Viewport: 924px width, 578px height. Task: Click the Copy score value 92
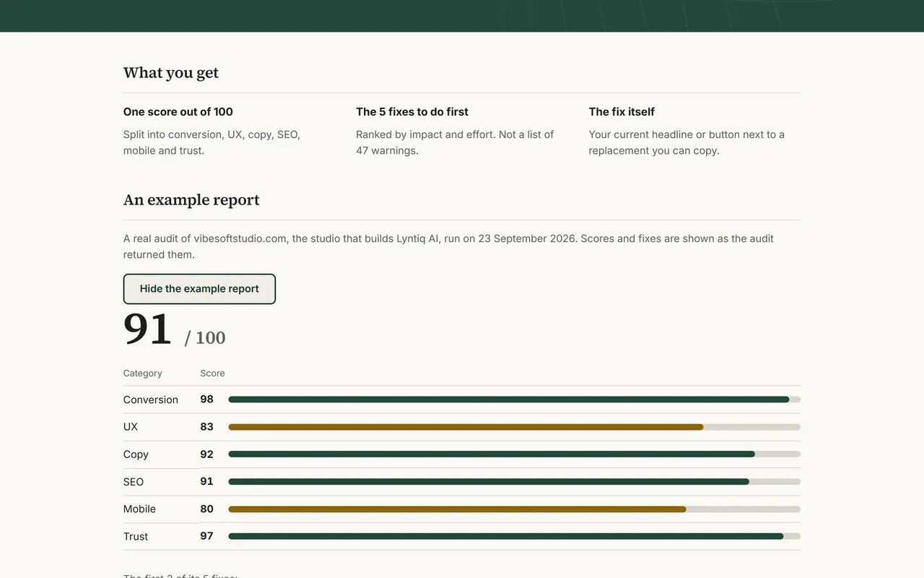click(x=207, y=454)
